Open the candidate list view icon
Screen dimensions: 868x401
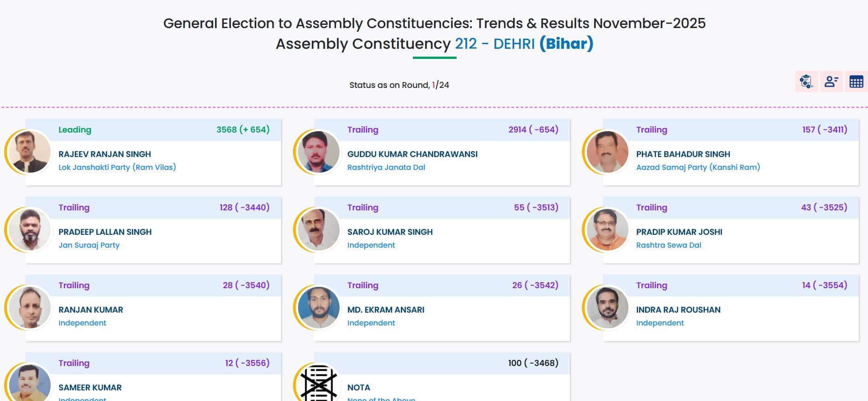point(831,81)
